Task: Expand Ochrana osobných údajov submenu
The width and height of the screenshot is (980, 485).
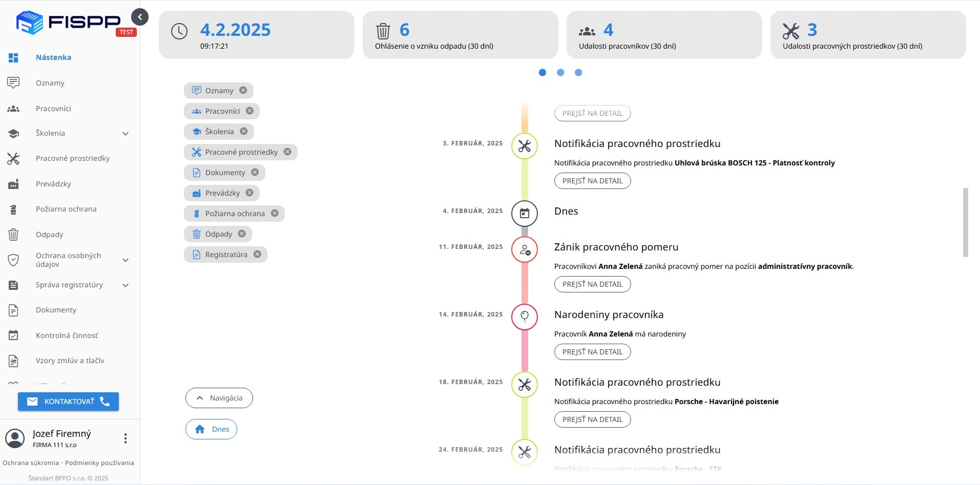Action: [126, 260]
